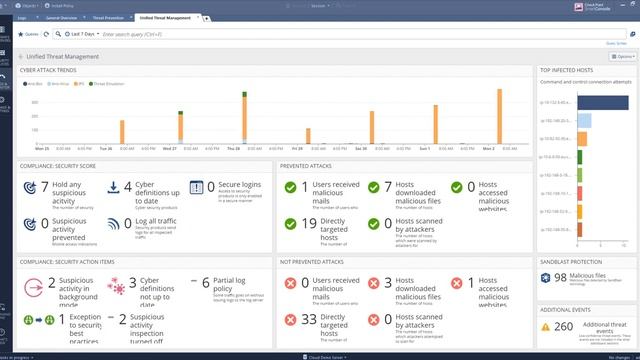Click the Mon 2 attack trend bar
The height and width of the screenshot is (360, 640).
pyautogui.click(x=499, y=116)
